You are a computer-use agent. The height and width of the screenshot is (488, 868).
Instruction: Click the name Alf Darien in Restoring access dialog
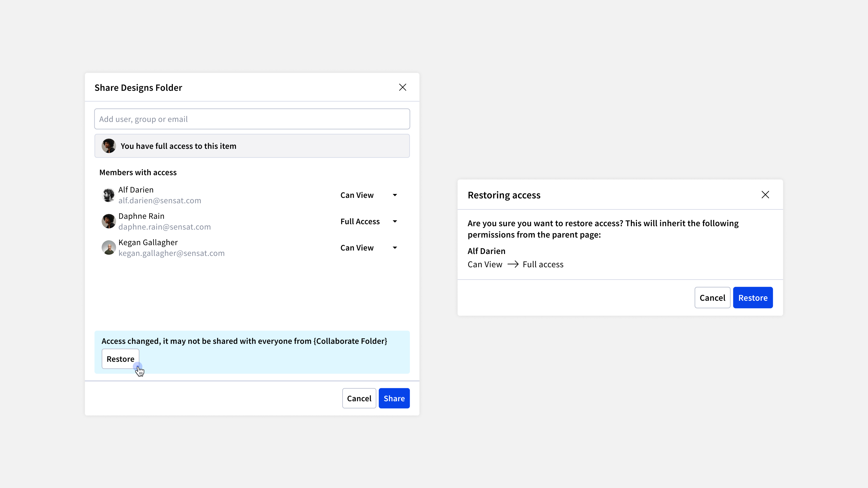[486, 251]
